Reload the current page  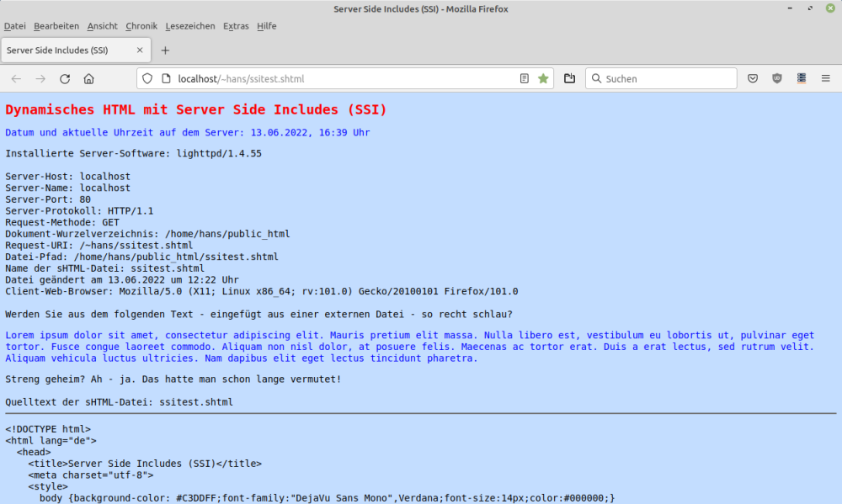coord(65,79)
